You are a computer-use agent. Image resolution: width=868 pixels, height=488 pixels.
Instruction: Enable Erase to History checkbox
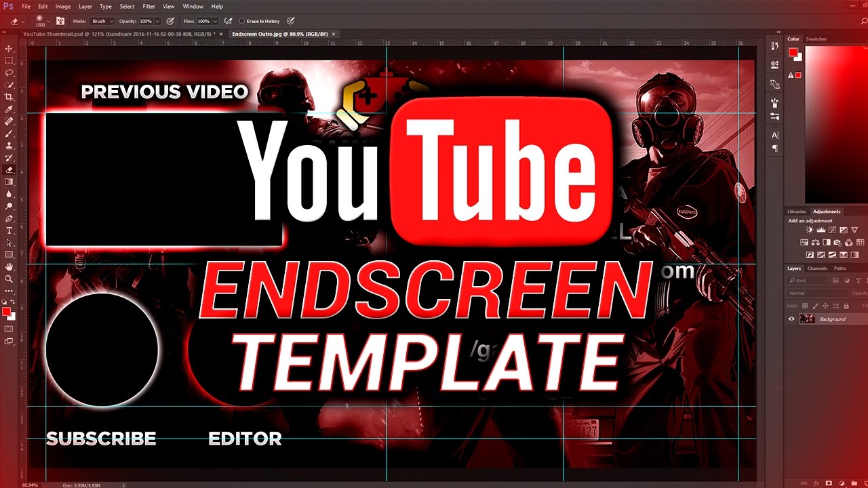point(242,21)
